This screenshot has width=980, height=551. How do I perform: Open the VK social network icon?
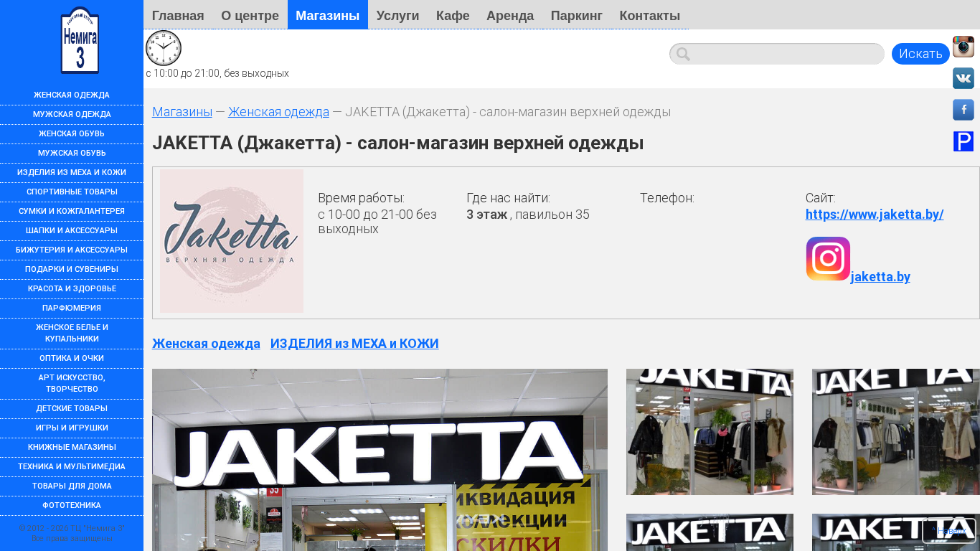[x=963, y=78]
